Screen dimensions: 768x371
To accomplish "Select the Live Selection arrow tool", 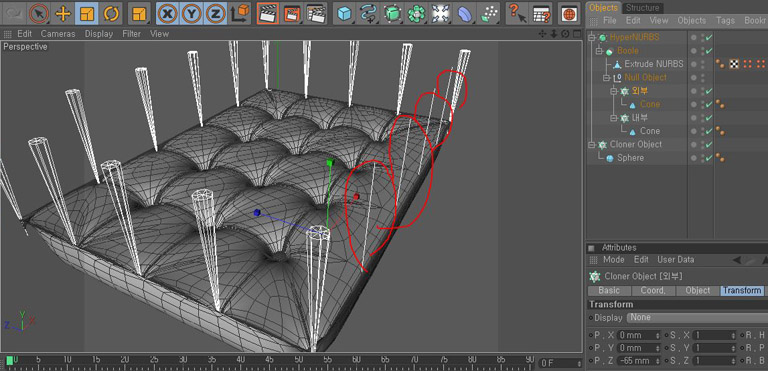I will point(39,13).
